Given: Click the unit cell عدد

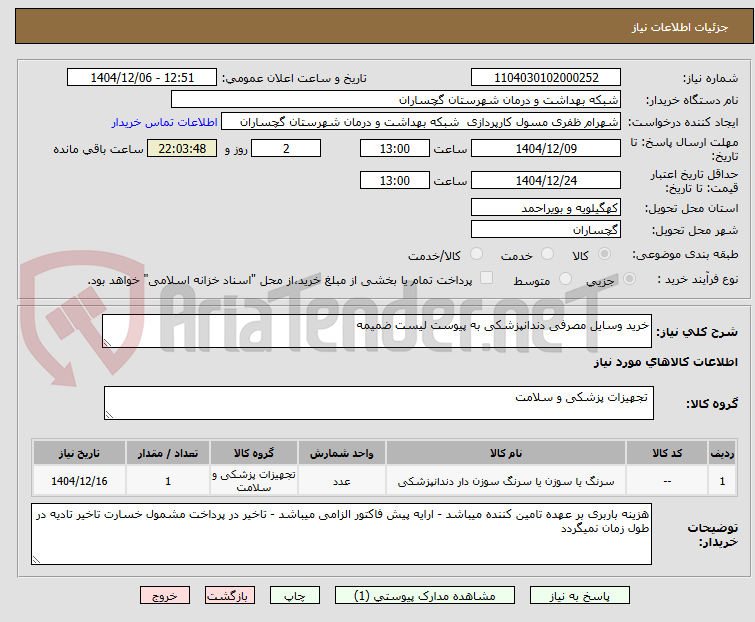Looking at the screenshot, I should [341, 481].
